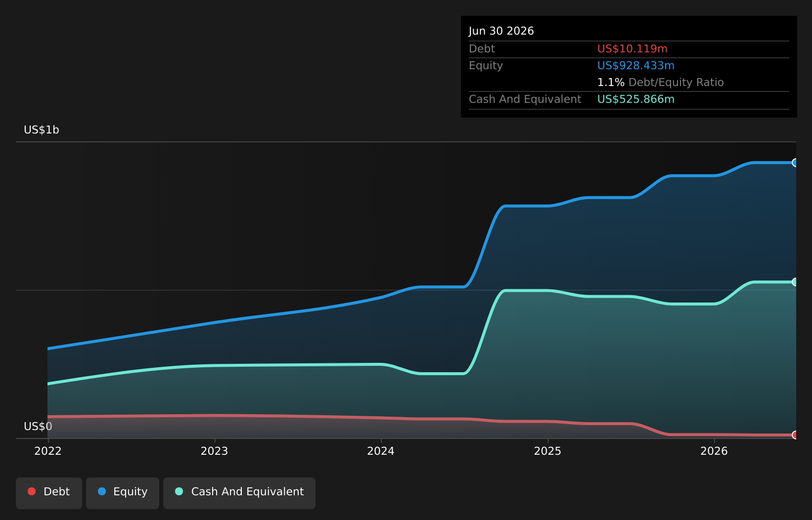The width and height of the screenshot is (812, 520).
Task: Click the US$10.119m debt value
Action: 632,49
